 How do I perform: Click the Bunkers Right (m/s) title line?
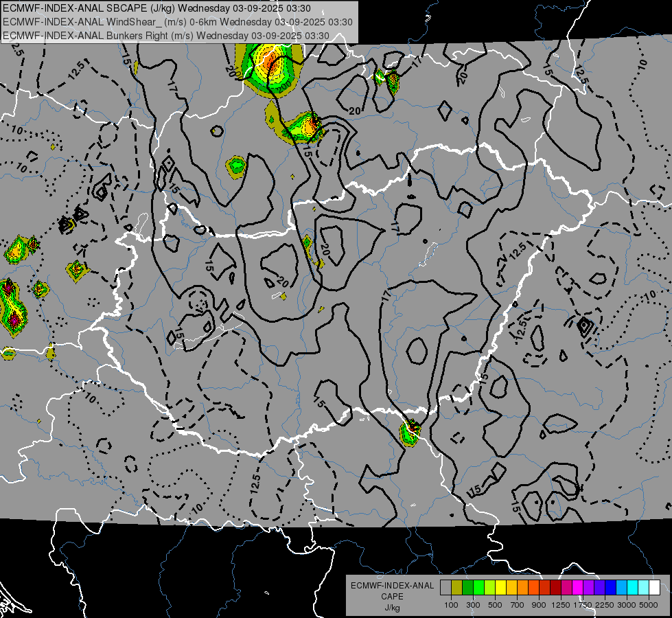click(166, 36)
